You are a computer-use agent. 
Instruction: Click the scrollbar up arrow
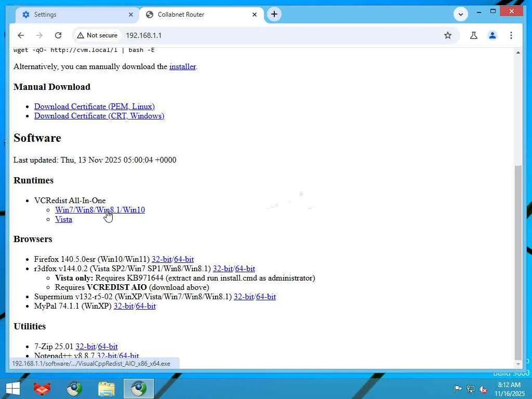[x=518, y=52]
